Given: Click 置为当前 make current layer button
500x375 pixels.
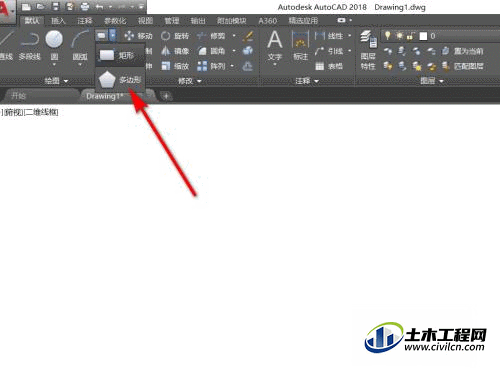Looking at the screenshot, I should coord(463,51).
